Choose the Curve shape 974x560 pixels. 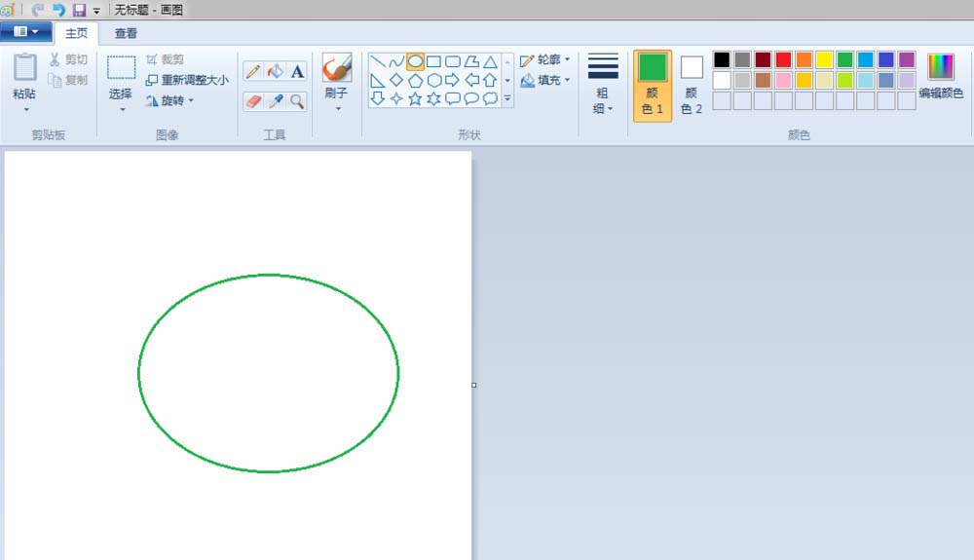pyautogui.click(x=396, y=61)
